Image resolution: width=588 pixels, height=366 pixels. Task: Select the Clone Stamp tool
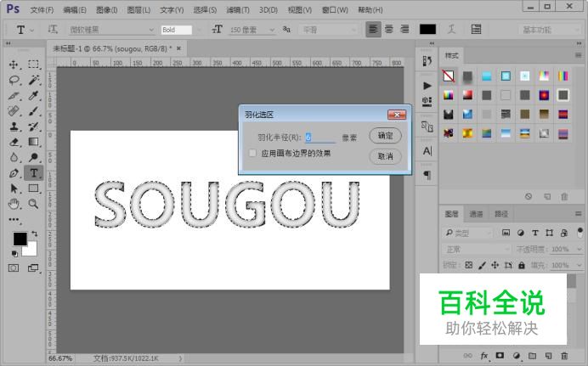(x=14, y=127)
